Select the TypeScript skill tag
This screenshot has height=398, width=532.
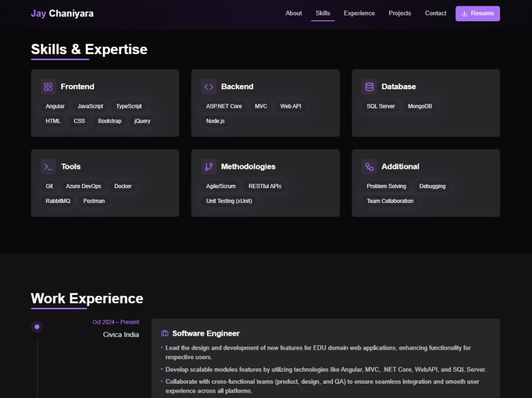[129, 106]
